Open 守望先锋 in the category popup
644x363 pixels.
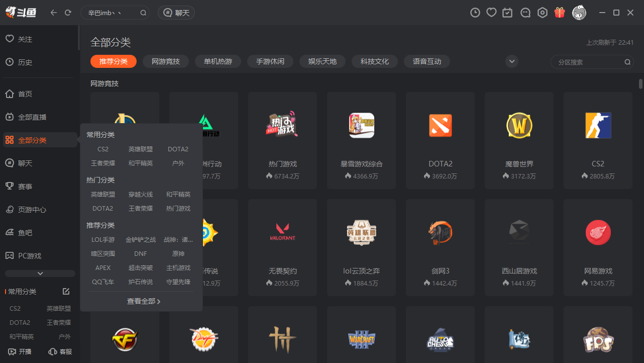click(178, 282)
